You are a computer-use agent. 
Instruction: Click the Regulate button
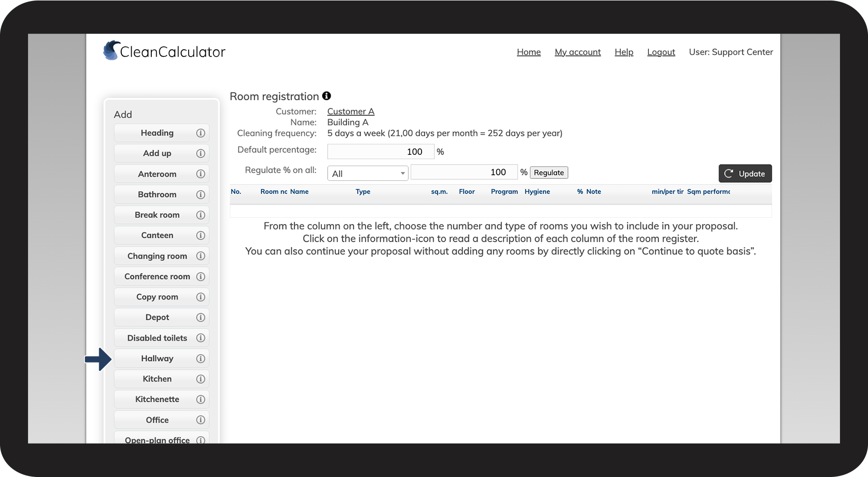[549, 172]
